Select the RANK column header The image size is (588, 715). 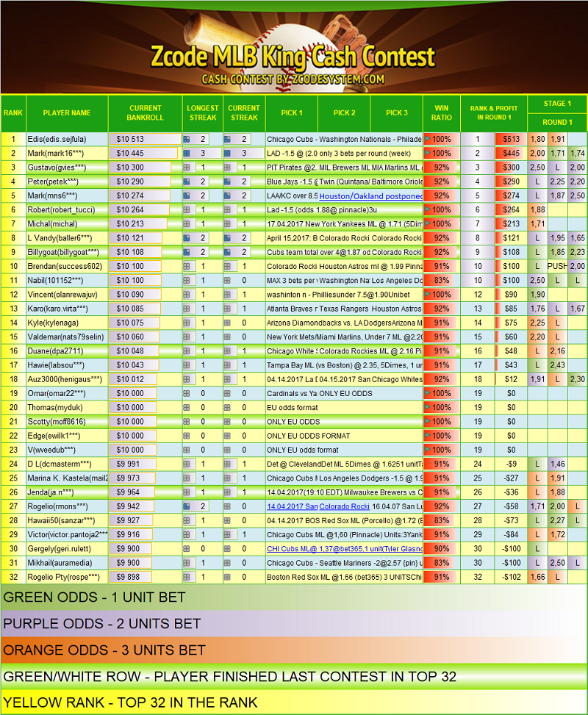[x=13, y=112]
